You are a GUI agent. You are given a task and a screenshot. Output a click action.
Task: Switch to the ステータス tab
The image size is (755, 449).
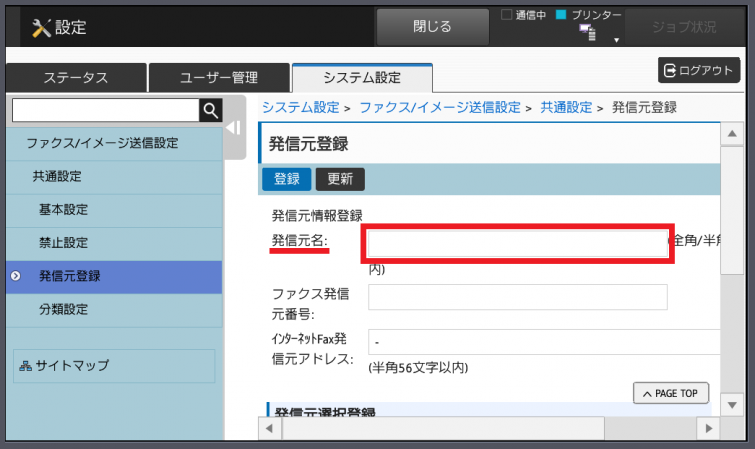[76, 78]
